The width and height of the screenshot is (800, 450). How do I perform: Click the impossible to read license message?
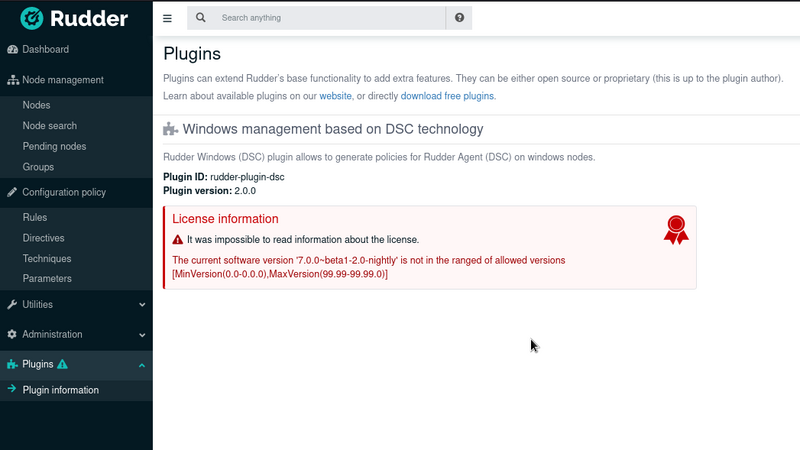point(303,239)
